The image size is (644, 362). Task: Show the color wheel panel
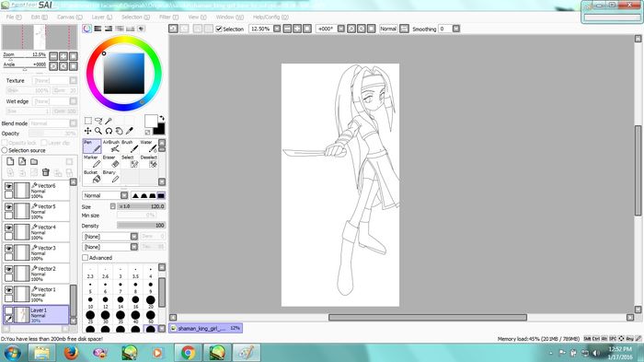pyautogui.click(x=87, y=29)
